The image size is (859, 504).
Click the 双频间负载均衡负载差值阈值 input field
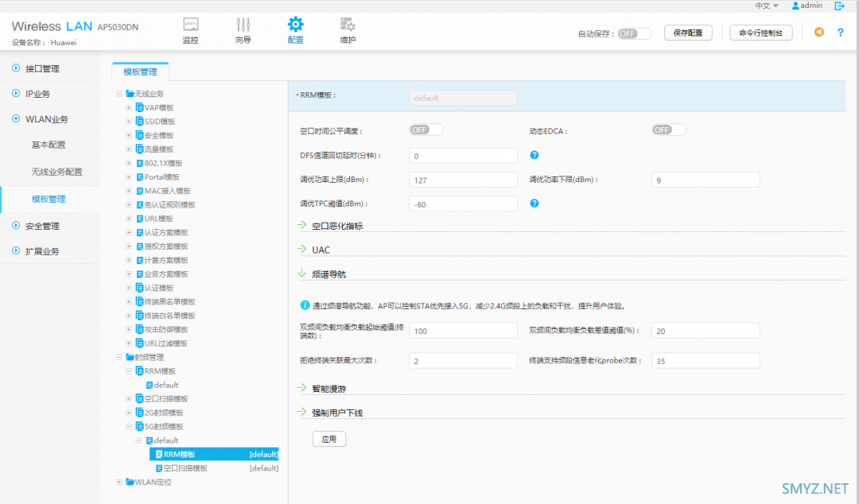click(705, 331)
